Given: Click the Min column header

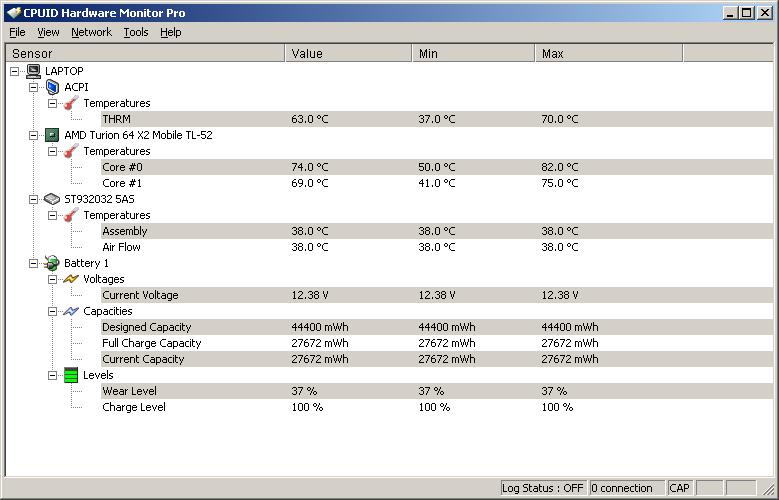Looking at the screenshot, I should coord(473,53).
